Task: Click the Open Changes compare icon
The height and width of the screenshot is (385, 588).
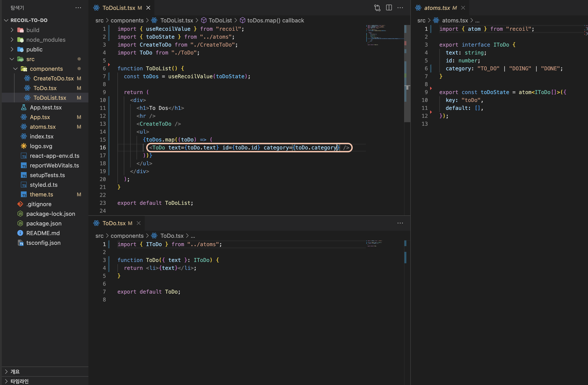Action: point(377,8)
